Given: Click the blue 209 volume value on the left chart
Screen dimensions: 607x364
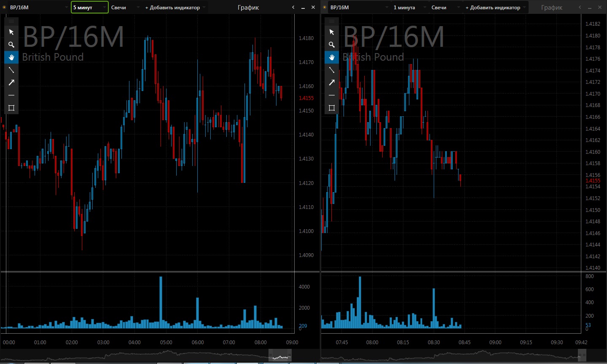Looking at the screenshot, I should tap(303, 326).
